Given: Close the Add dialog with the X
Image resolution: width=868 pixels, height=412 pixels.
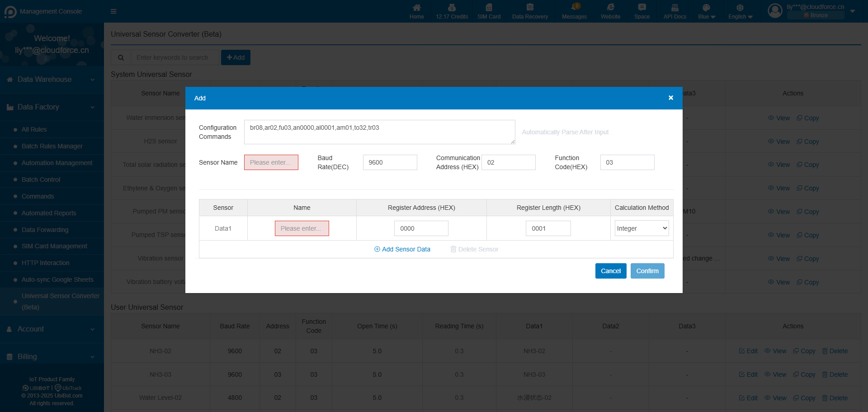Looking at the screenshot, I should click(671, 98).
